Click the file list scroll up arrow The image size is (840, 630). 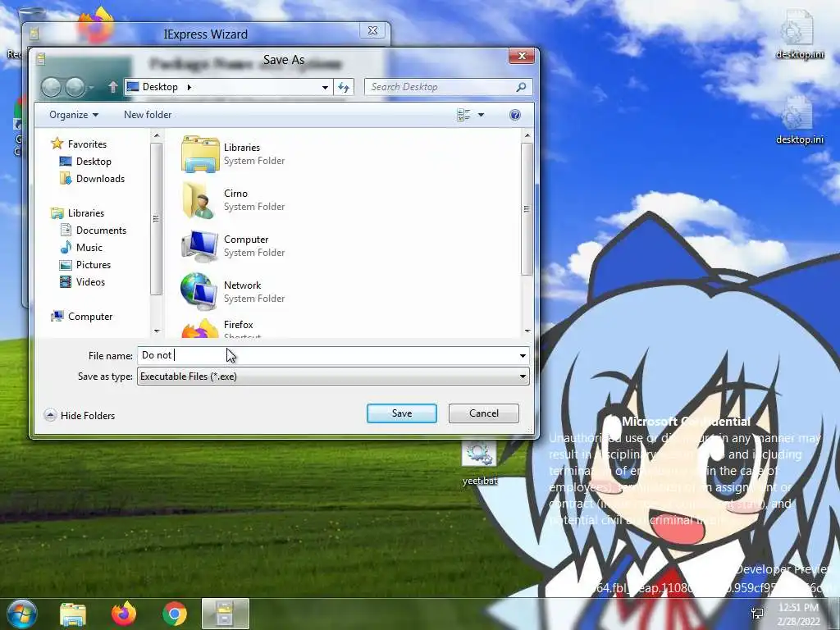(527, 135)
